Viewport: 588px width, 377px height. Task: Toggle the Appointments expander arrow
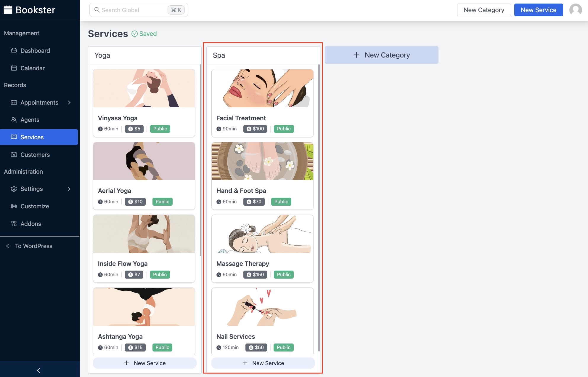pyautogui.click(x=69, y=102)
